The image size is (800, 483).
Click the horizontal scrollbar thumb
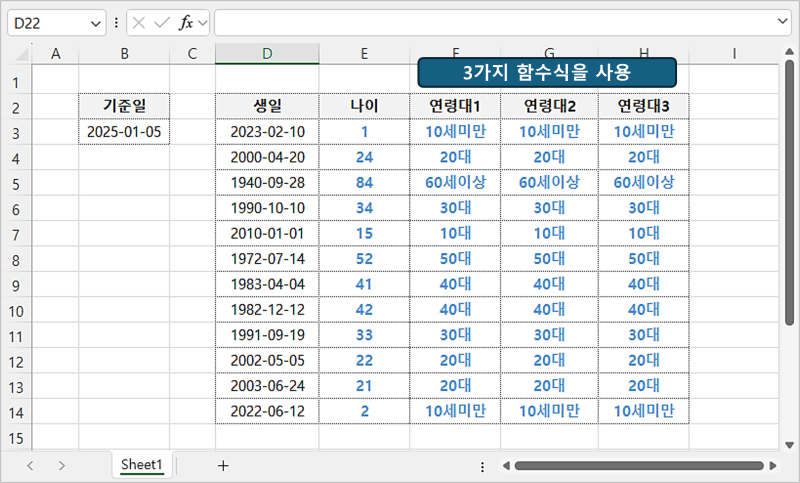[x=640, y=466]
